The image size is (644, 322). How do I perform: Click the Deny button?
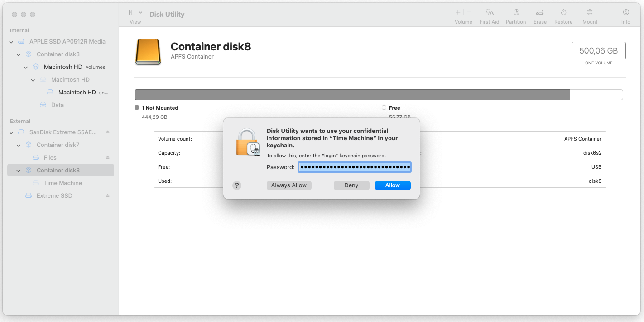tap(351, 185)
